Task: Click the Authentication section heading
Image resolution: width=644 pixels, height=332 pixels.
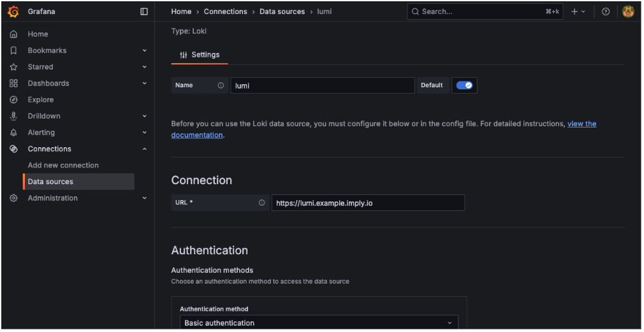Action: coord(210,250)
